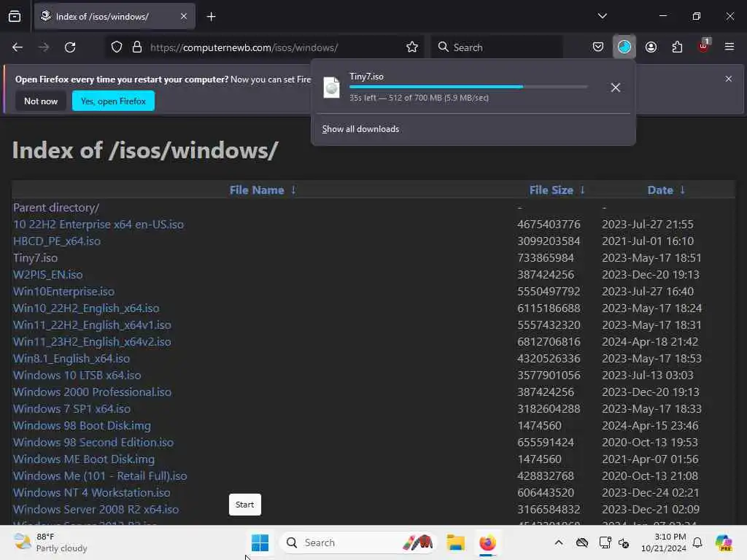Go back to the previous page
The image size is (747, 560).
tap(18, 47)
